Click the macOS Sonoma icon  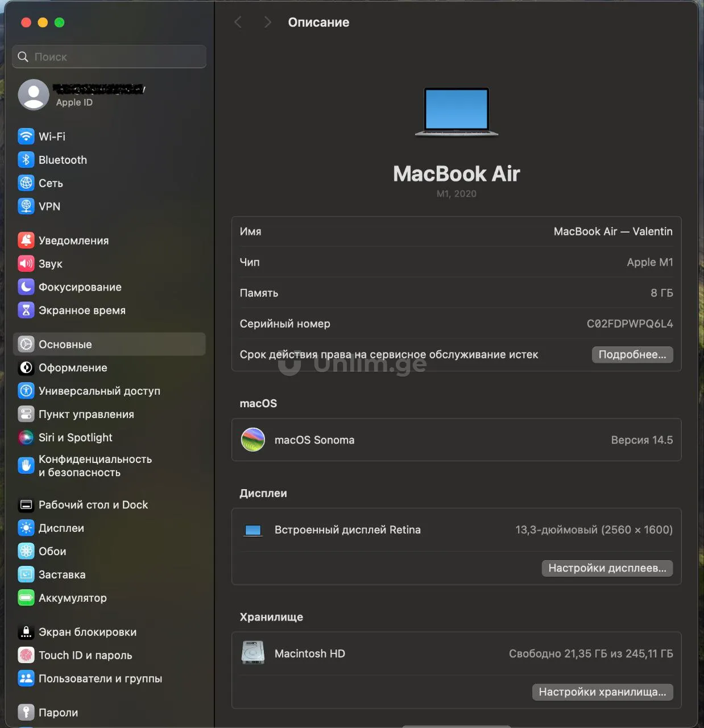253,440
